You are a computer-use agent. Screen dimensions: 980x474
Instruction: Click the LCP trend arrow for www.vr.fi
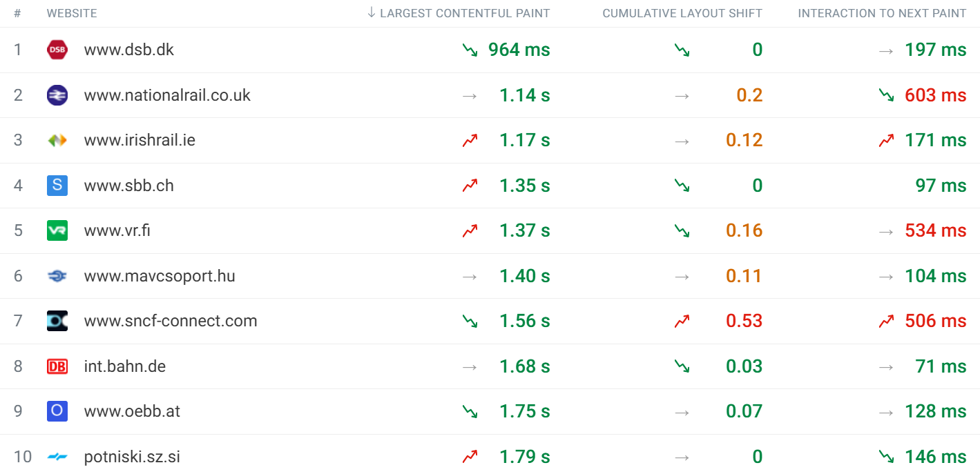470,230
